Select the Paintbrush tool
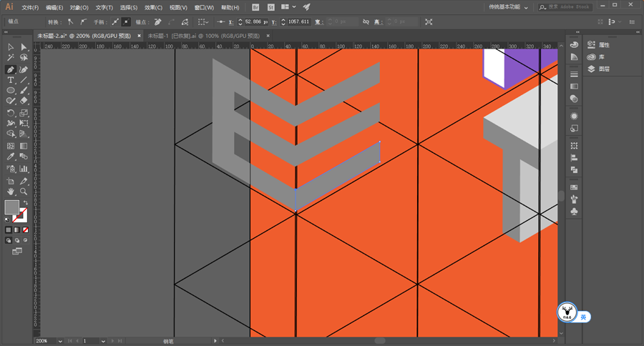 coord(24,90)
